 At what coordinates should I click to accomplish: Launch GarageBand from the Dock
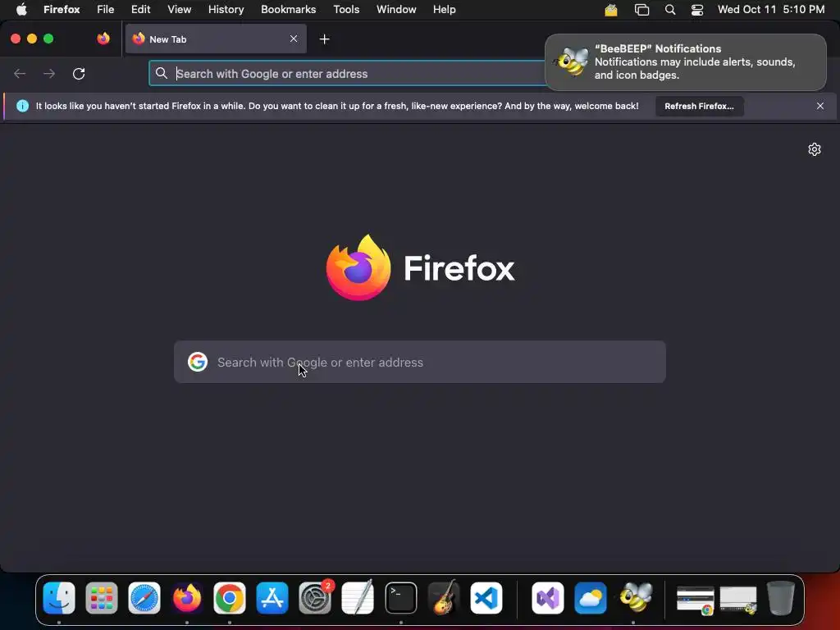pos(444,598)
